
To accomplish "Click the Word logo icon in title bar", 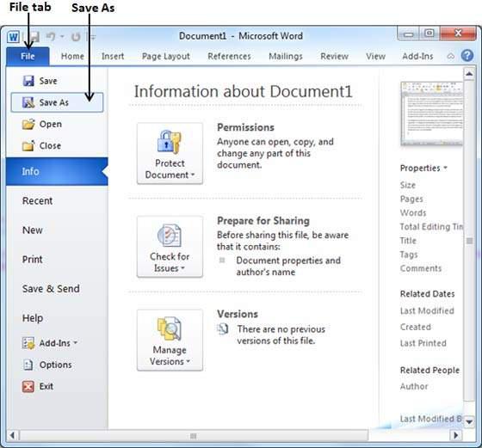I will point(13,37).
